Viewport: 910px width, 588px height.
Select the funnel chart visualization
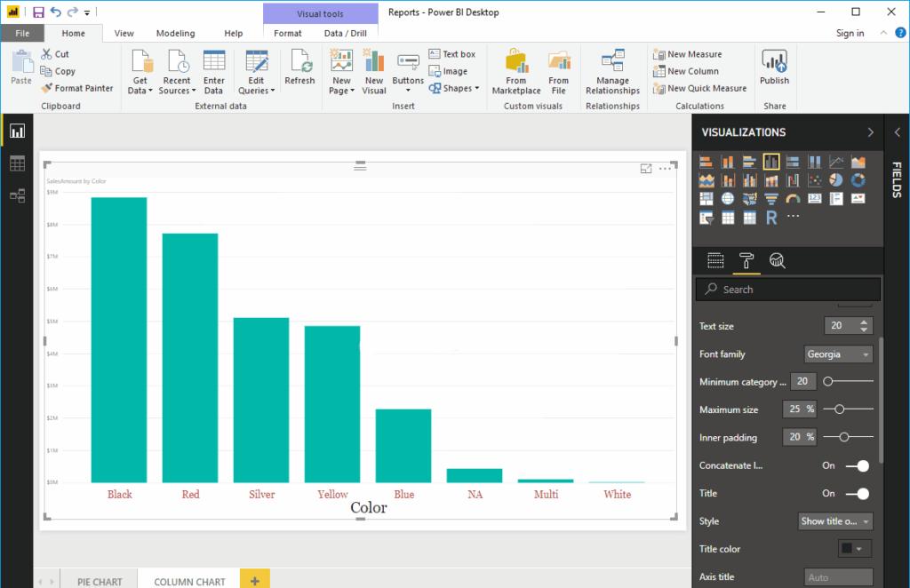coord(771,199)
